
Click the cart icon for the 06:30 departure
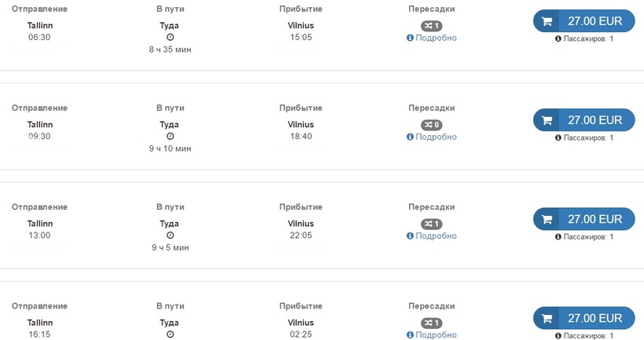click(x=547, y=21)
